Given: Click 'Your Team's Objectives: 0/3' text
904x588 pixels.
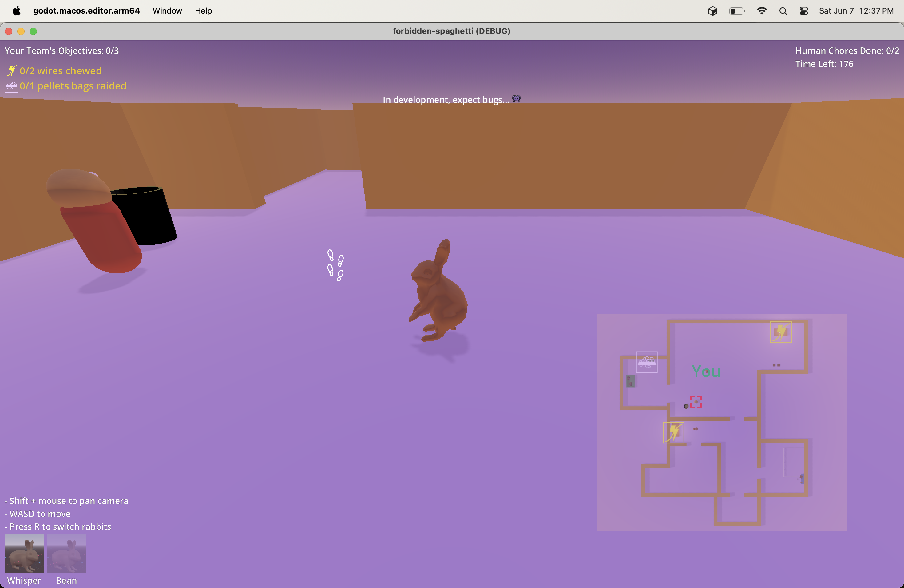Looking at the screenshot, I should [61, 50].
